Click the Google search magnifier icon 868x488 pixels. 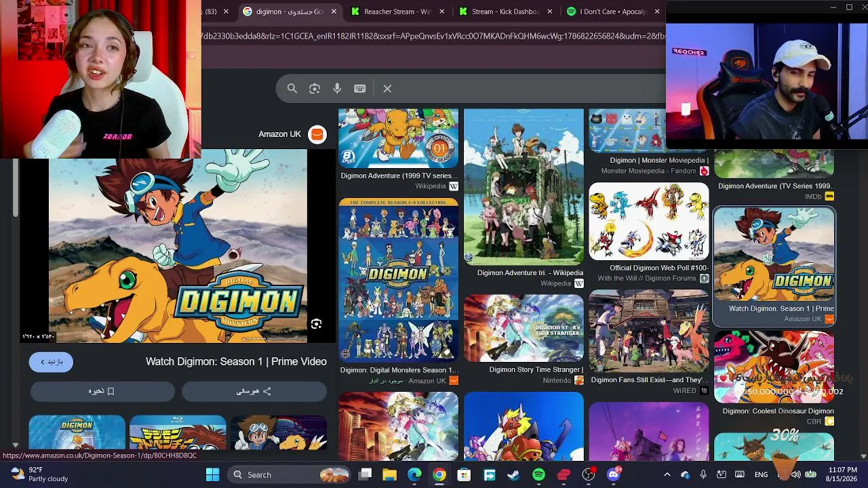coord(292,88)
